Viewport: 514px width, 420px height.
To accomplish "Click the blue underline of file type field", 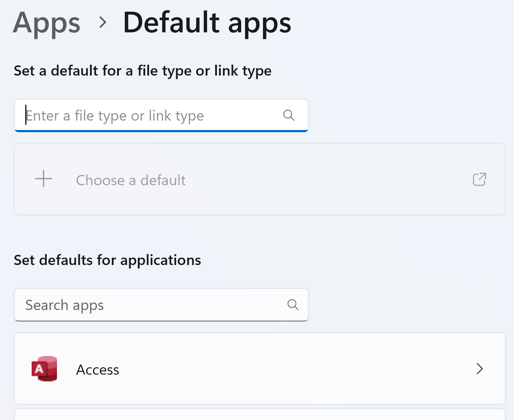I will pyautogui.click(x=161, y=131).
